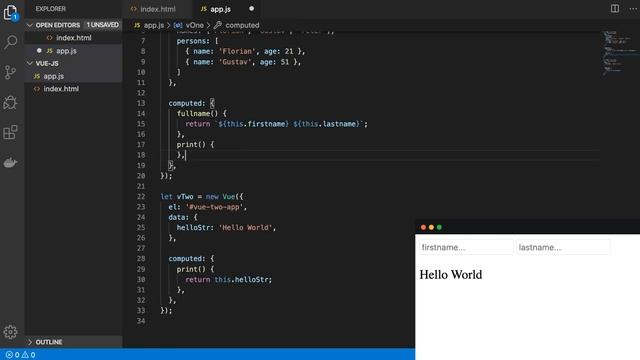Click line number 13 in the gutter
The height and width of the screenshot is (360, 640).
pos(141,103)
